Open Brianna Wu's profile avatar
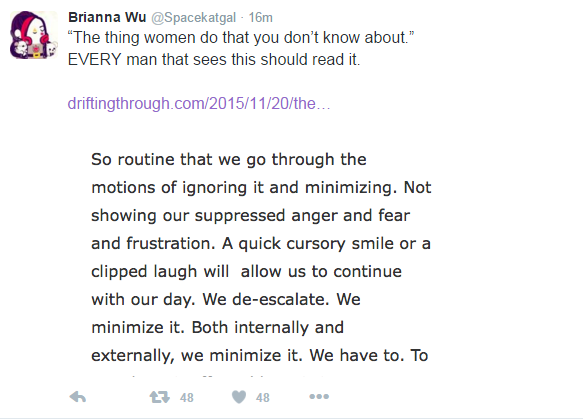 (x=34, y=35)
